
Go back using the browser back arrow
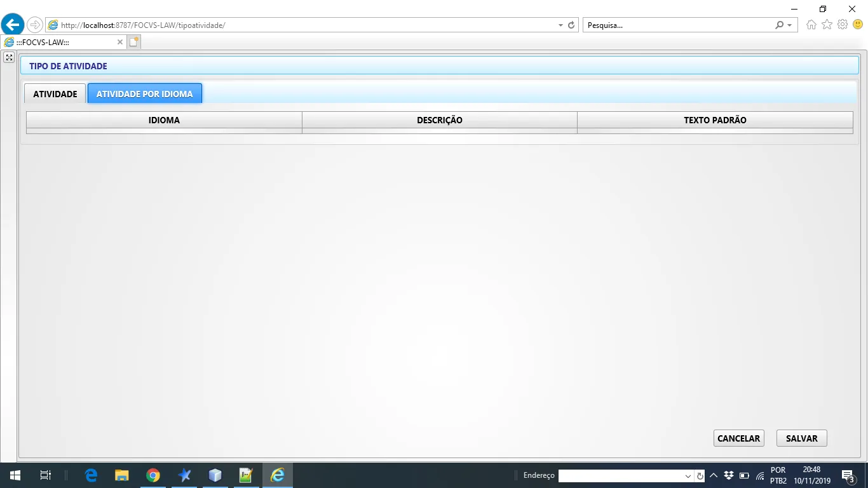[x=13, y=25]
